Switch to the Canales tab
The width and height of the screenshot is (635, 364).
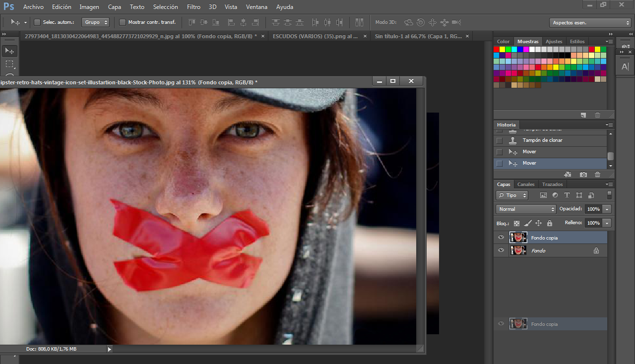(x=526, y=184)
